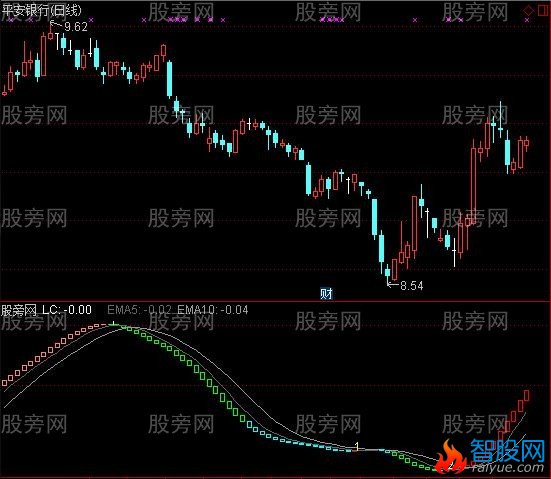Viewport: 551px width, 479px height.
Task: Select the LC: -0.00 indicator value
Action: [67, 310]
